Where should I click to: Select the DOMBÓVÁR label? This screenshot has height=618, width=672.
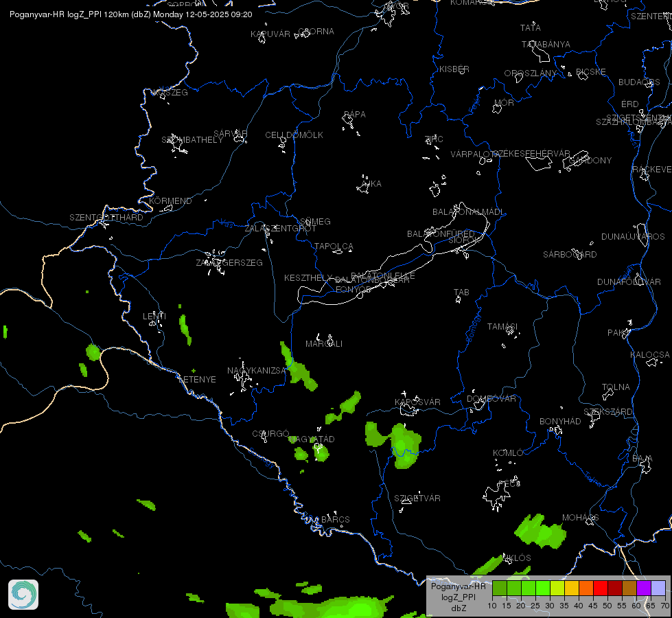tap(491, 399)
